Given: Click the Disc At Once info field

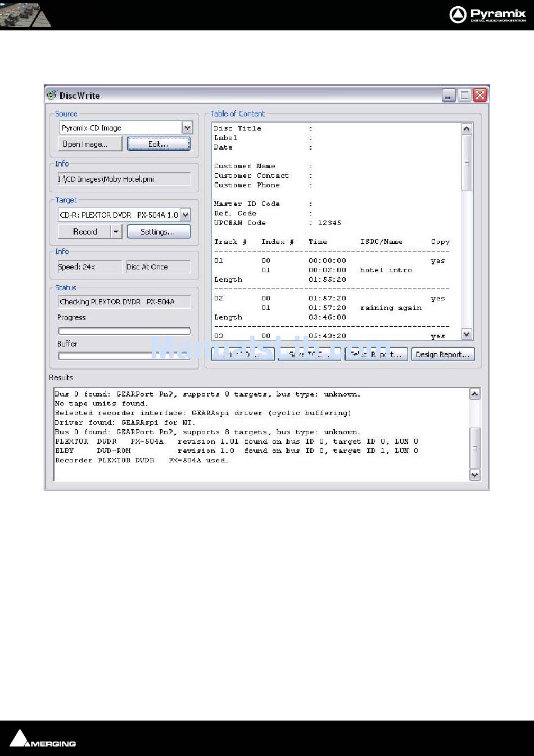Looking at the screenshot, I should [x=158, y=267].
